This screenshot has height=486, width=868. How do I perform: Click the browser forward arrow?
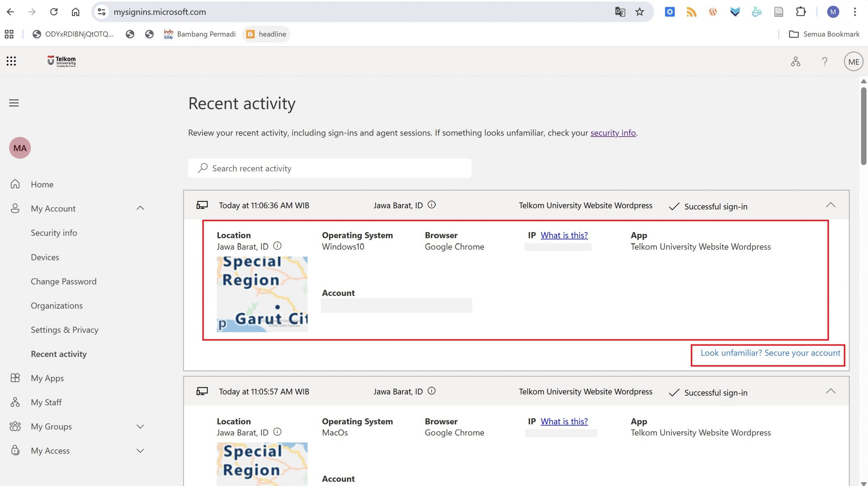[x=32, y=12]
